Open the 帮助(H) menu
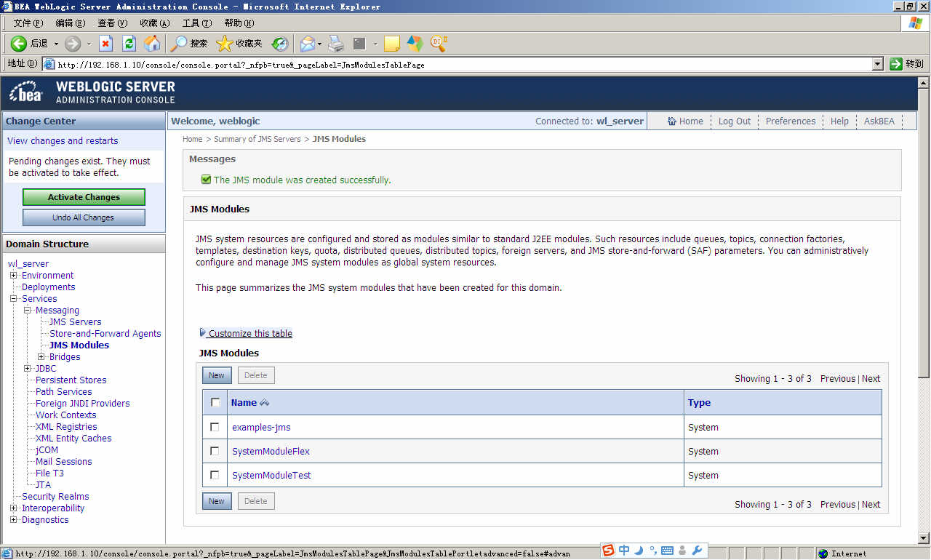The width and height of the screenshot is (931, 560). (239, 23)
